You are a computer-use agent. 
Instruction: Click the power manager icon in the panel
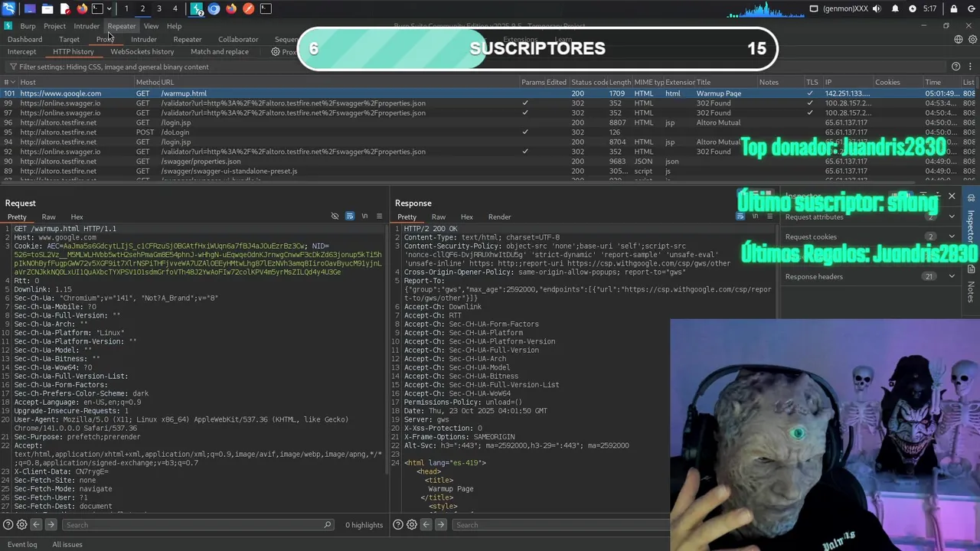(x=913, y=8)
